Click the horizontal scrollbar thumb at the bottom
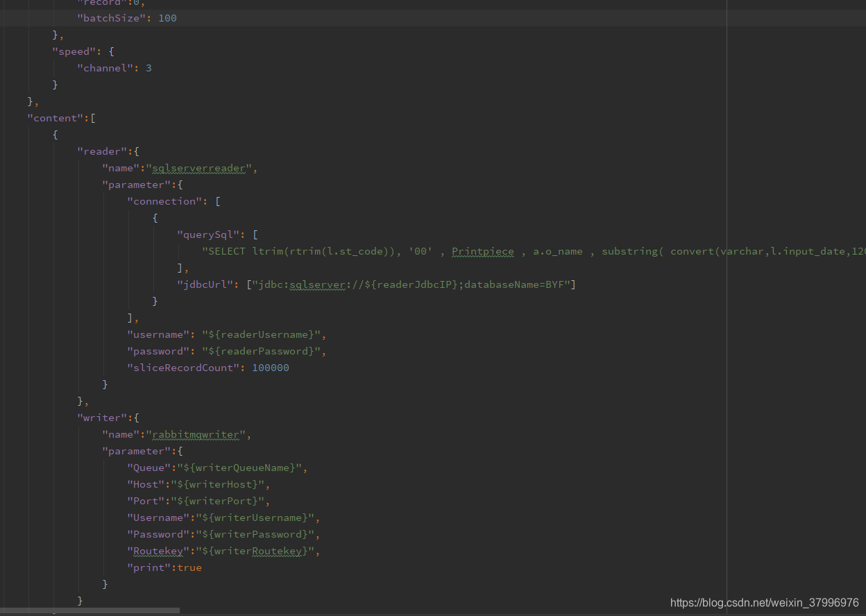This screenshot has height=616, width=866. [90, 610]
